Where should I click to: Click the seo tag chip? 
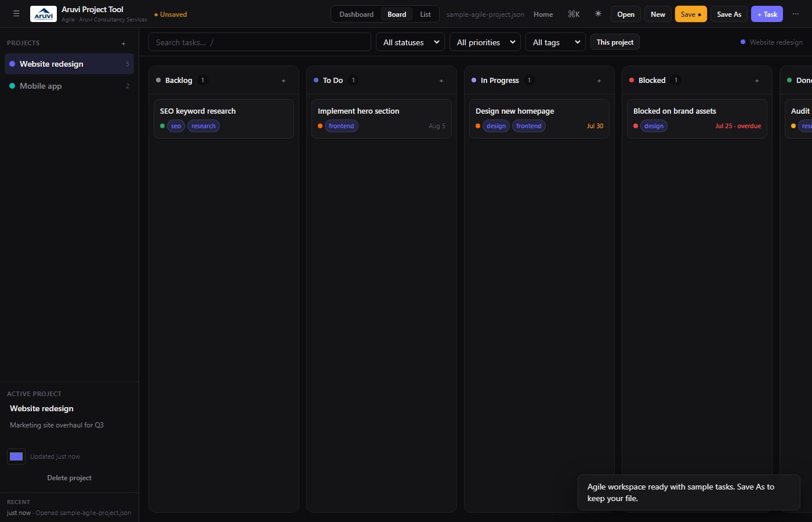[x=176, y=126]
